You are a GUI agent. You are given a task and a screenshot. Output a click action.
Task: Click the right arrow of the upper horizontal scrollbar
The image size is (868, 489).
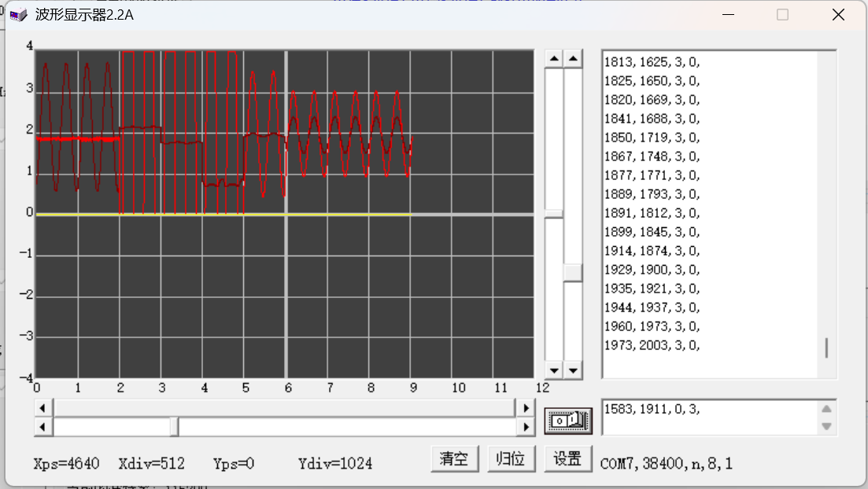pos(526,407)
